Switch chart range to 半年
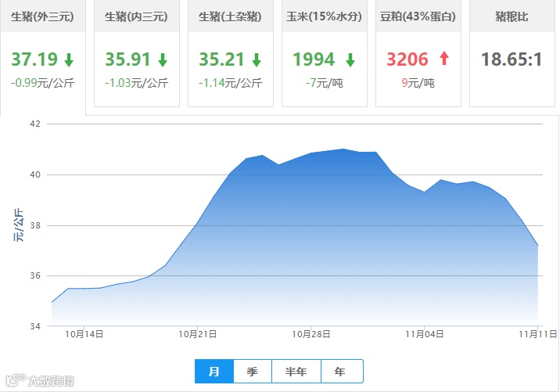 [x=296, y=372]
